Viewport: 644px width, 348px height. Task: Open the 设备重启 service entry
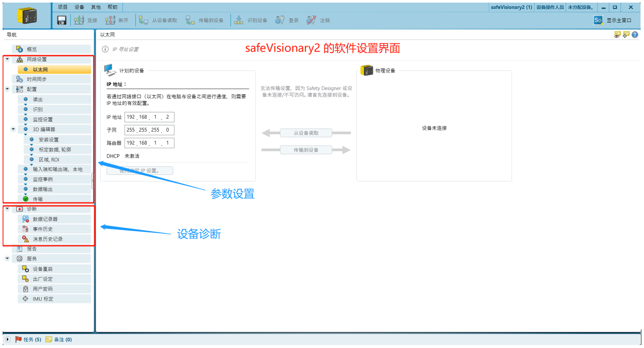coord(54,269)
